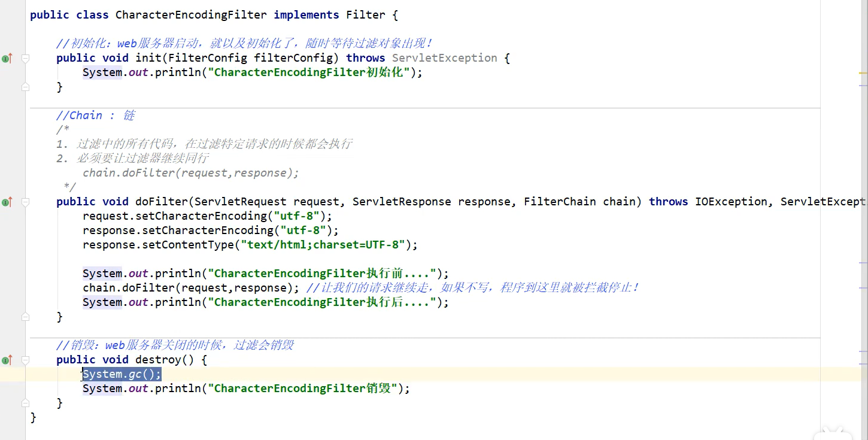Viewport: 868px width, 440px height.
Task: Click the yellow warning mark on error stripe
Action: [863, 73]
